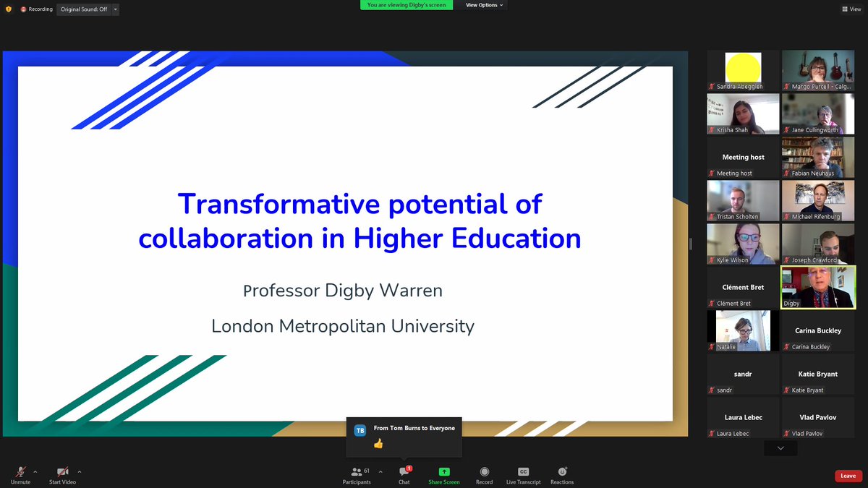Open the Original Sound dropdown arrow

(115, 9)
